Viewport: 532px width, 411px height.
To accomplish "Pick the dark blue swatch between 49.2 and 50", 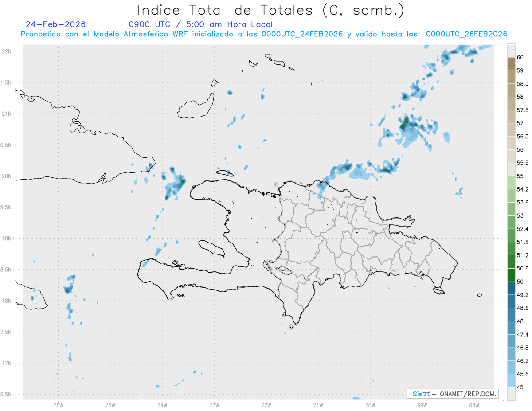I will click(511, 288).
